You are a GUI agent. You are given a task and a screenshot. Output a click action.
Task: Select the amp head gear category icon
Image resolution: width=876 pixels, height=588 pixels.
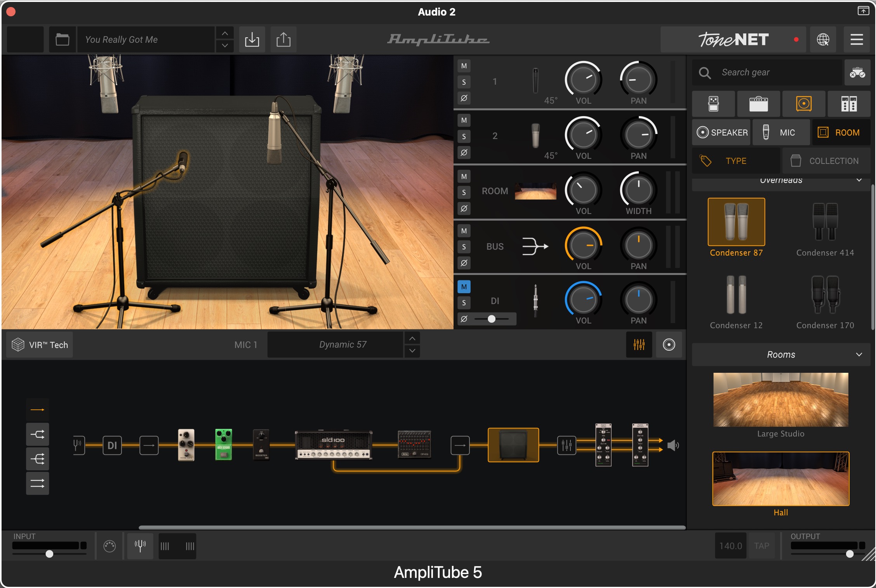click(x=758, y=104)
